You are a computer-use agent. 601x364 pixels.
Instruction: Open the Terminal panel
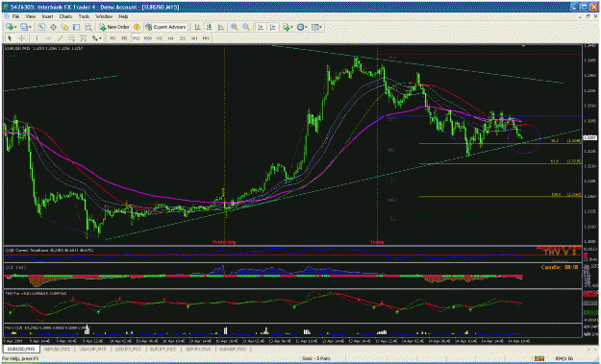(x=76, y=27)
